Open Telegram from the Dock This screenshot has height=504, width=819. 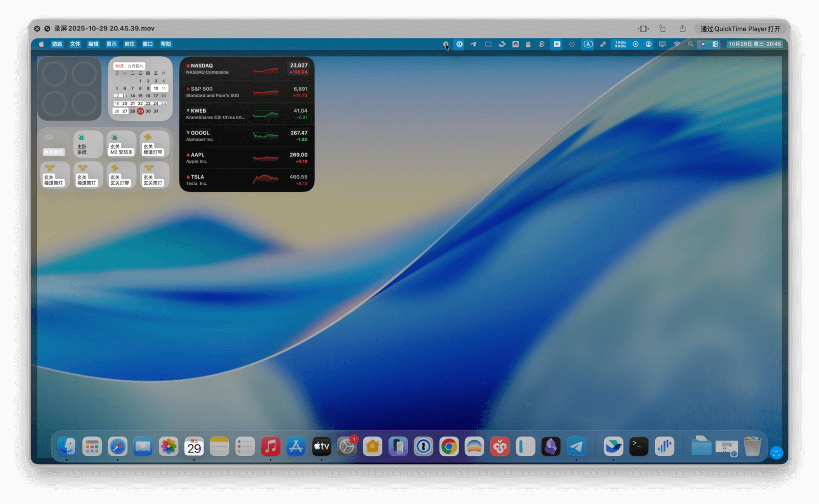(x=576, y=447)
